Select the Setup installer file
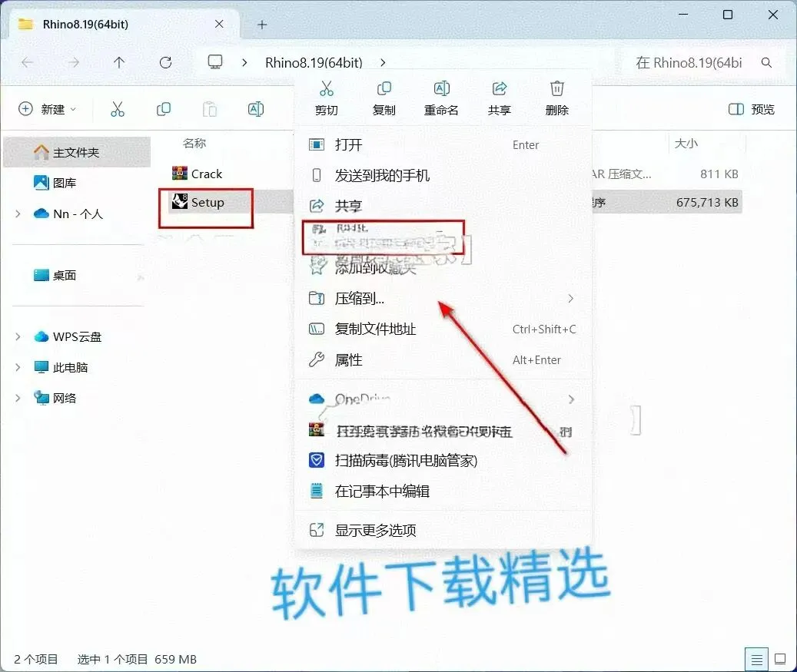797x672 pixels. [x=198, y=202]
